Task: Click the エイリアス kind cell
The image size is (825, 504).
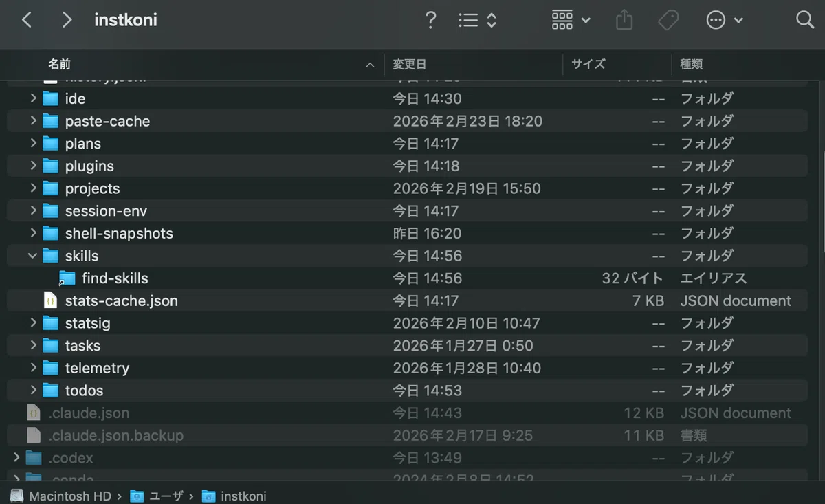Action: coord(714,278)
